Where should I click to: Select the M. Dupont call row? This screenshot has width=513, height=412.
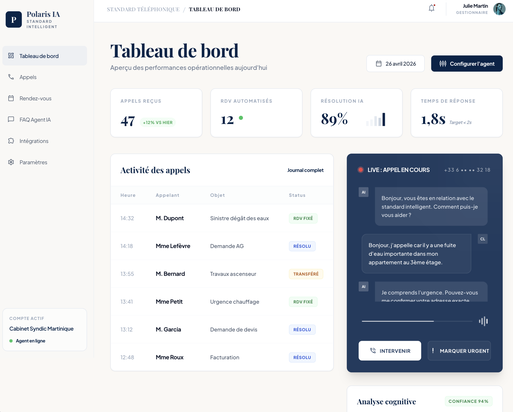click(x=222, y=218)
